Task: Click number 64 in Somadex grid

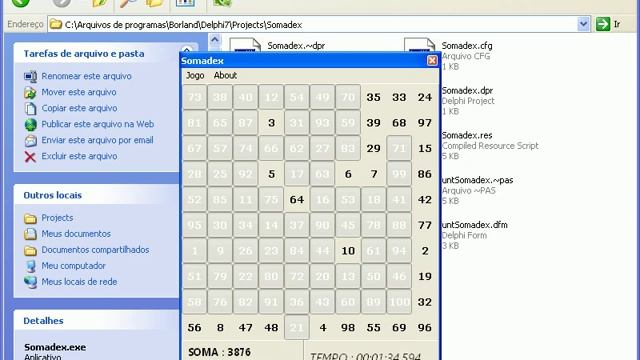Action: click(x=297, y=200)
